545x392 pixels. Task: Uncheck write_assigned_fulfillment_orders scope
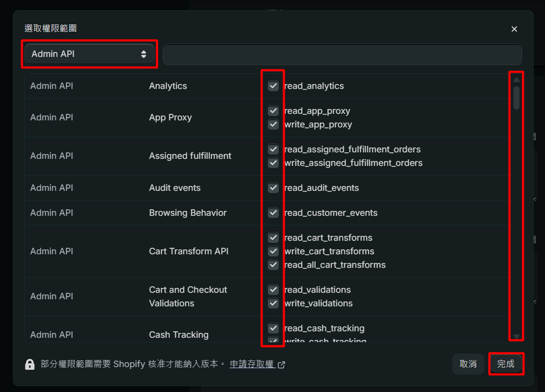(x=273, y=163)
